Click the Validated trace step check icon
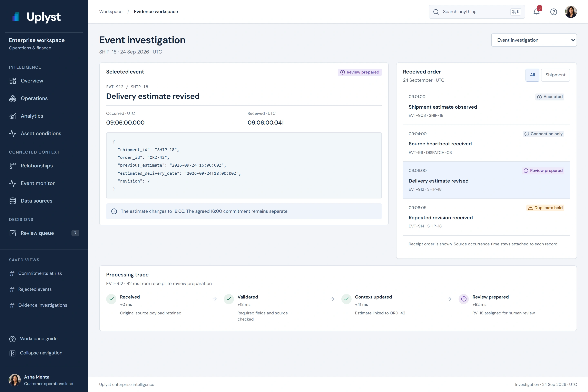 coord(228,299)
